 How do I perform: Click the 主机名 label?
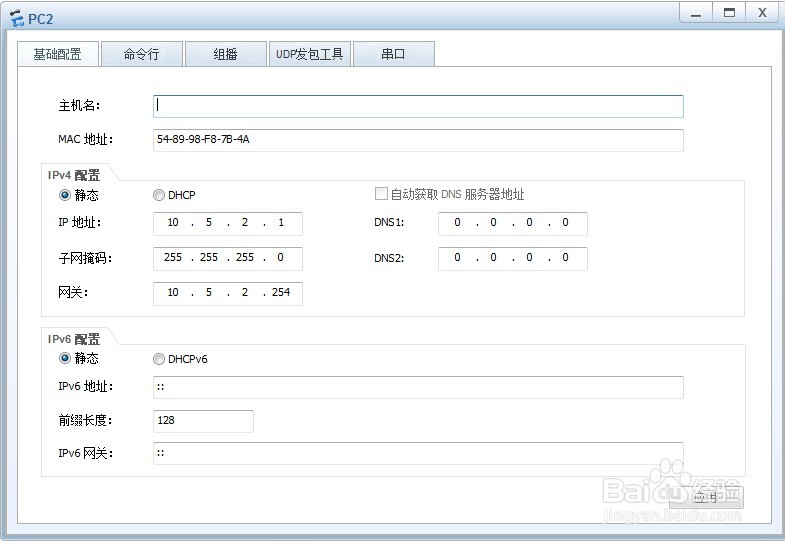80,106
